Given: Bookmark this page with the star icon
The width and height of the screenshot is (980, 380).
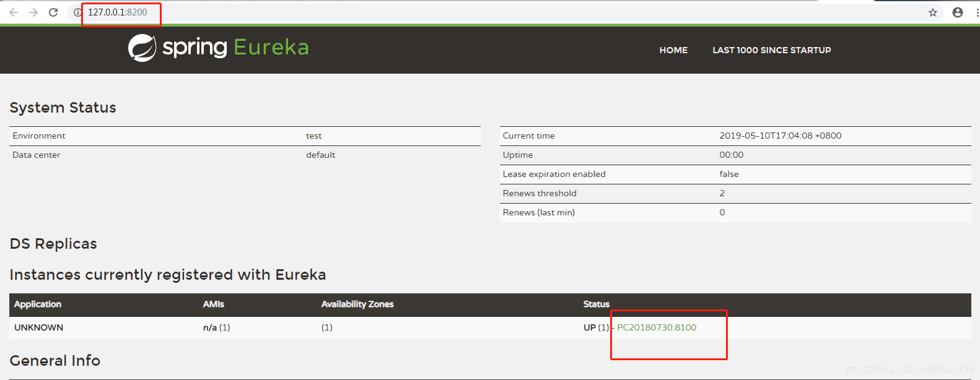Looking at the screenshot, I should coord(933,12).
